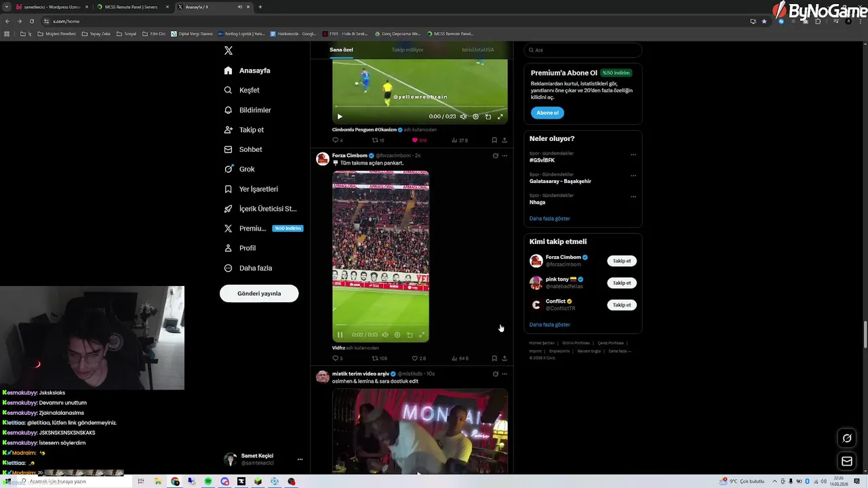Toggle picture-in-picture on the 0:13 video
This screenshot has height=488, width=868.
coord(410,335)
